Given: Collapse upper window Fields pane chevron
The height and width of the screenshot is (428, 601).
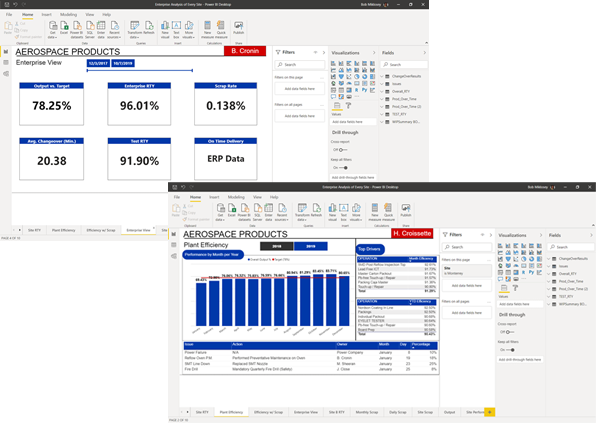Looking at the screenshot, I should pos(424,53).
